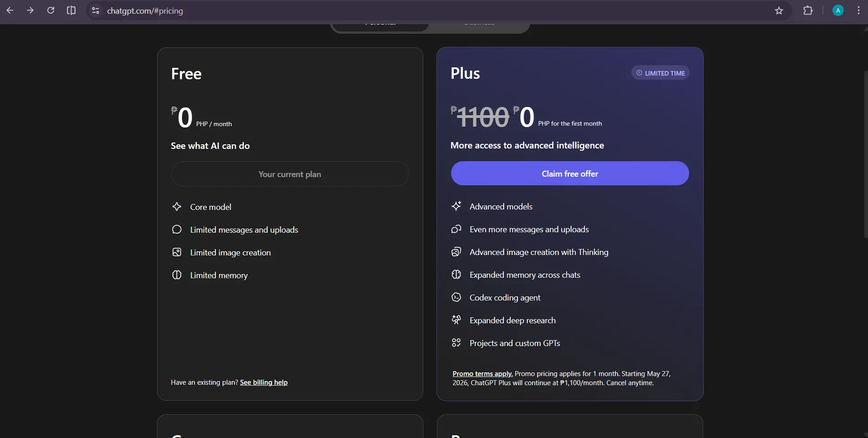Click 'More access to advanced intelligence' text
868x438 pixels.
pos(527,145)
